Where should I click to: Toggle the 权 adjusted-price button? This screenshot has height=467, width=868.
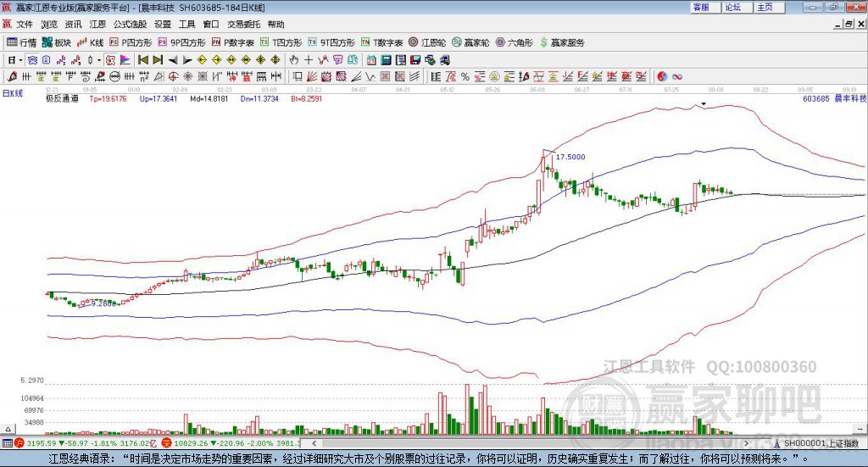click(111, 60)
